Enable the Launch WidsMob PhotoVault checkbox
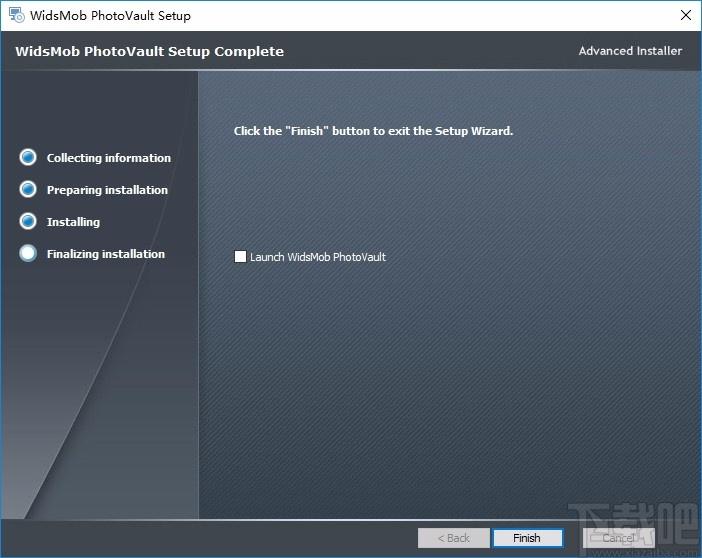 (240, 257)
